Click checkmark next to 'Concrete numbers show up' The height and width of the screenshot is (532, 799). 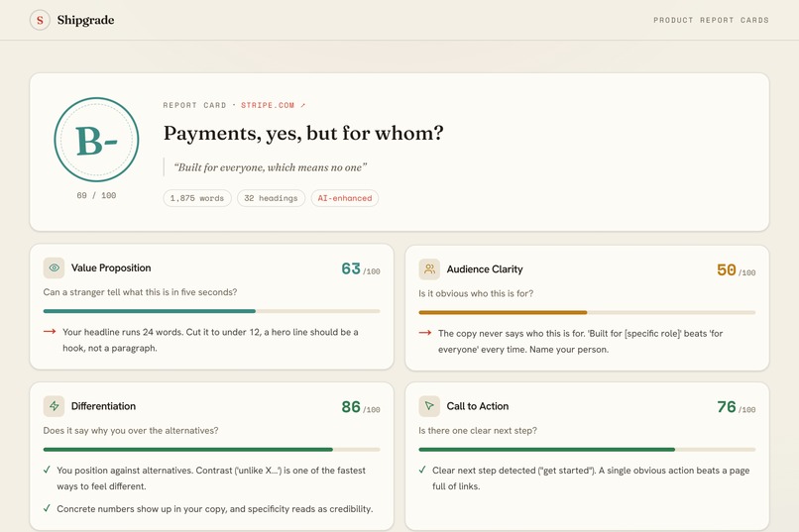[47, 508]
